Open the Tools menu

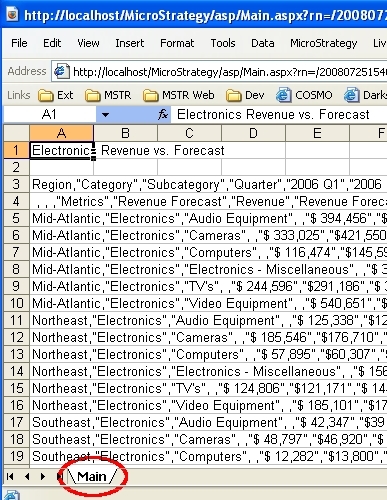click(223, 43)
